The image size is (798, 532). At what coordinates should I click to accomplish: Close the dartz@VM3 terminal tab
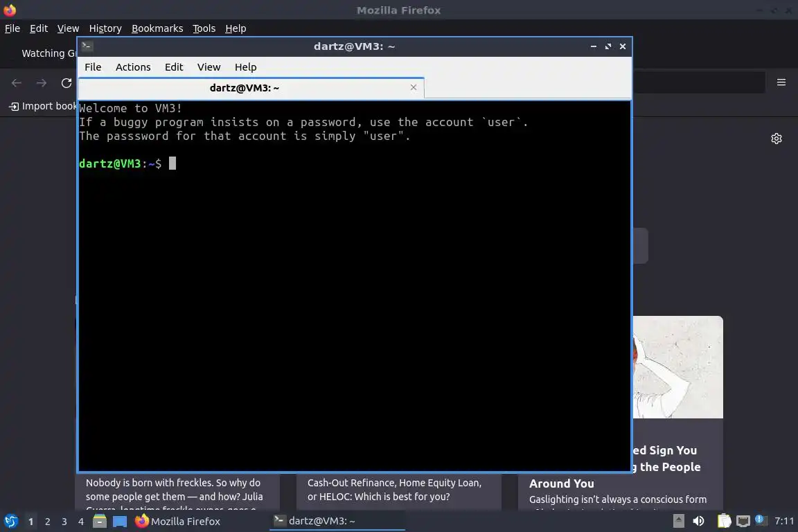[x=414, y=87]
